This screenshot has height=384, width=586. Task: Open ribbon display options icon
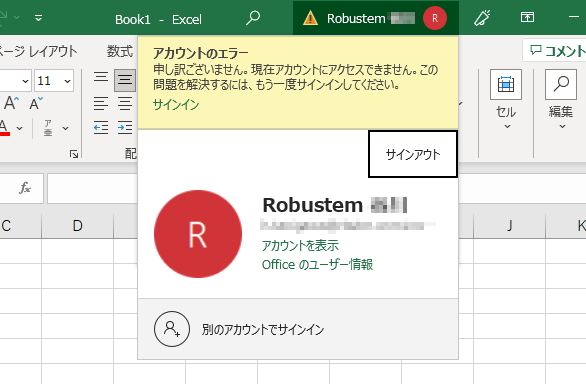pyautogui.click(x=527, y=17)
